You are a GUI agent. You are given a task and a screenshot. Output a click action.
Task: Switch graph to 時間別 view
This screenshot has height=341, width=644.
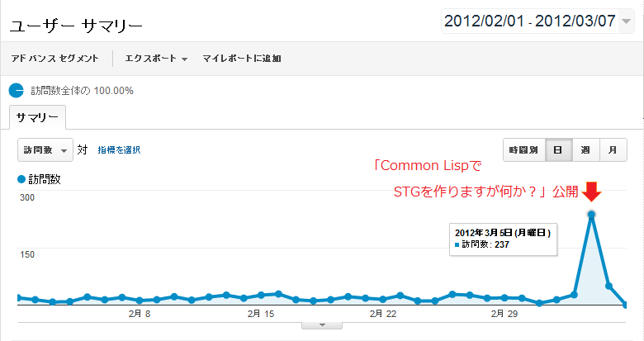click(x=524, y=150)
